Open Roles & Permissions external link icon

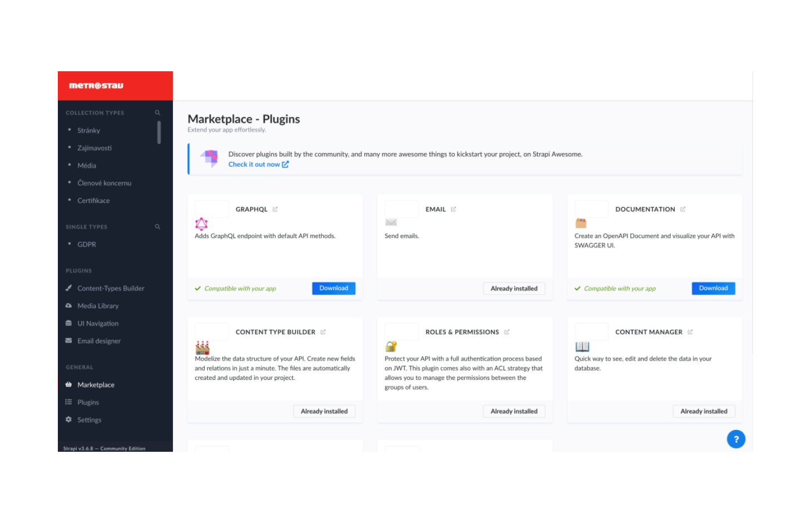click(x=507, y=332)
